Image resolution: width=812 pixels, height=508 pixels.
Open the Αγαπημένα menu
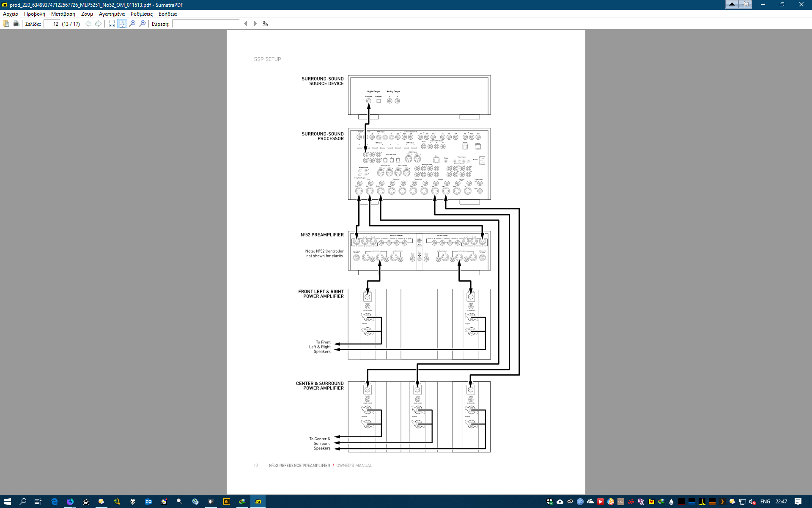coord(112,14)
